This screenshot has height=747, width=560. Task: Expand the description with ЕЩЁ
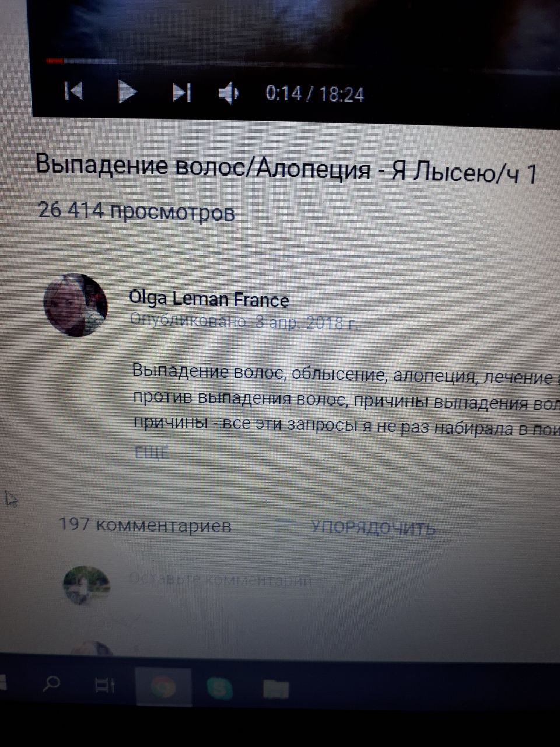152,453
